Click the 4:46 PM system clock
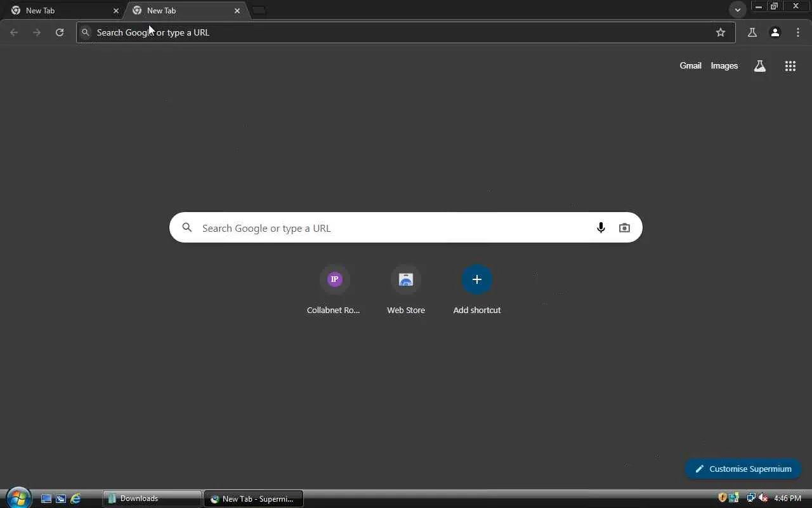812x508 pixels. click(788, 498)
